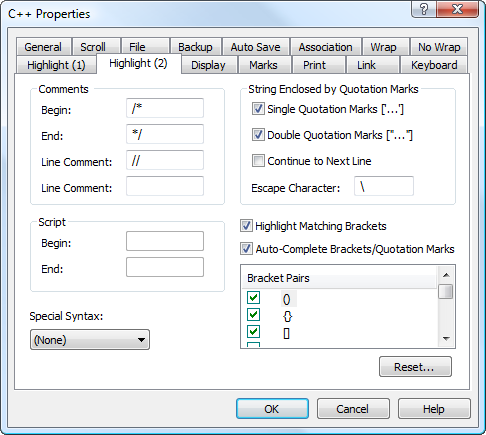Open the Keyboard tab
Image resolution: width=486 pixels, height=435 pixels.
coord(434,65)
